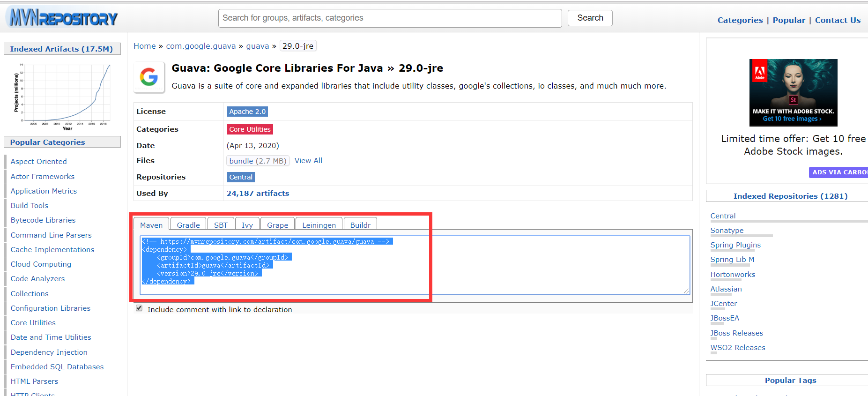Click the Apache 2.0 license badge
The image size is (868, 396).
[x=247, y=112]
